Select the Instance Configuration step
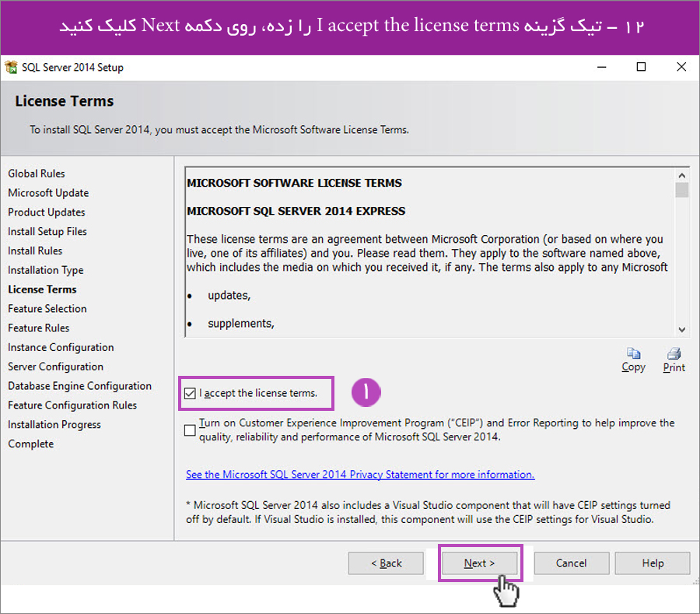This screenshot has height=614, width=700. coord(61,348)
